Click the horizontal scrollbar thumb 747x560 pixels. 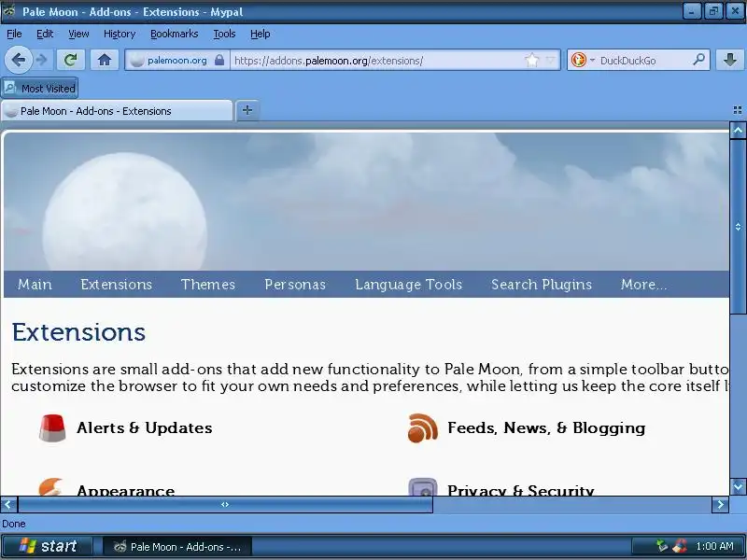[x=225, y=504]
